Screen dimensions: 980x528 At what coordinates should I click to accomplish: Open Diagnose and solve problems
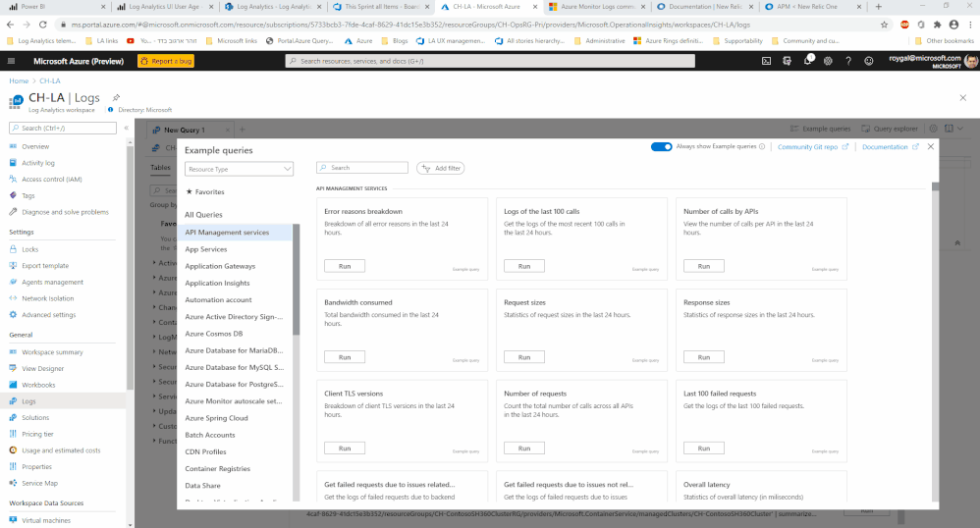[x=65, y=212]
